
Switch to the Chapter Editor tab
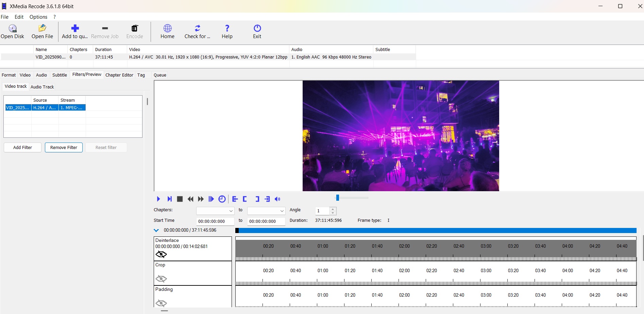[119, 75]
